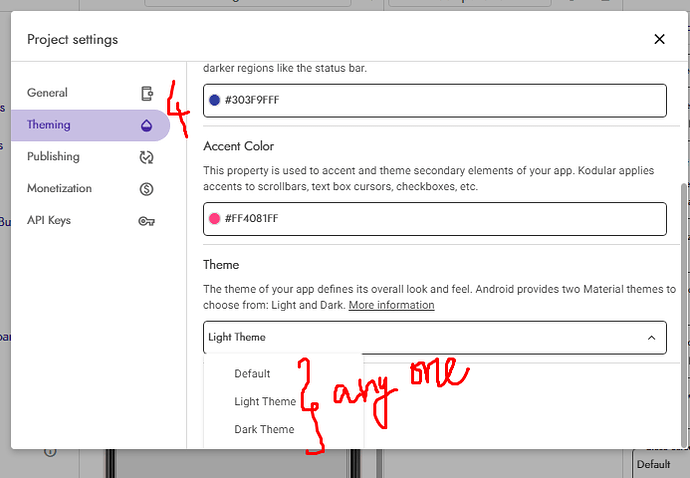Click the blue #303F9FFF color swatch
Viewport: 690px width, 478px height.
tap(214, 100)
